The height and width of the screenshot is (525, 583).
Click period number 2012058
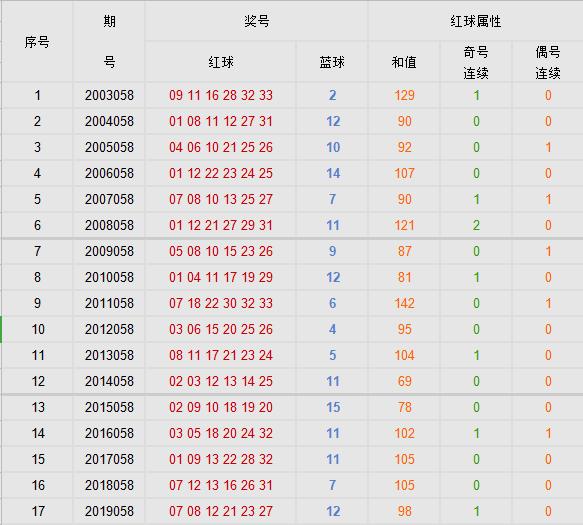click(109, 329)
